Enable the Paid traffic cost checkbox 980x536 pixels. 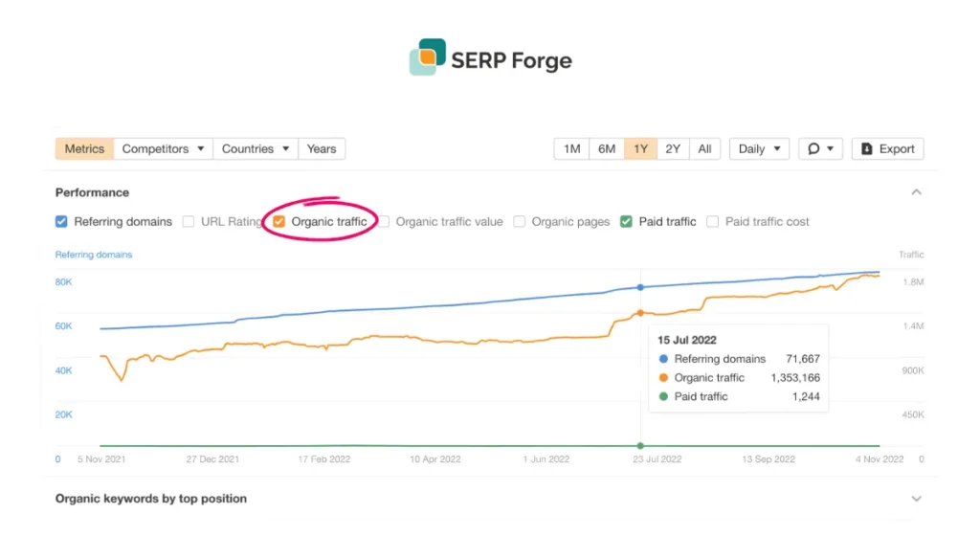click(x=712, y=221)
